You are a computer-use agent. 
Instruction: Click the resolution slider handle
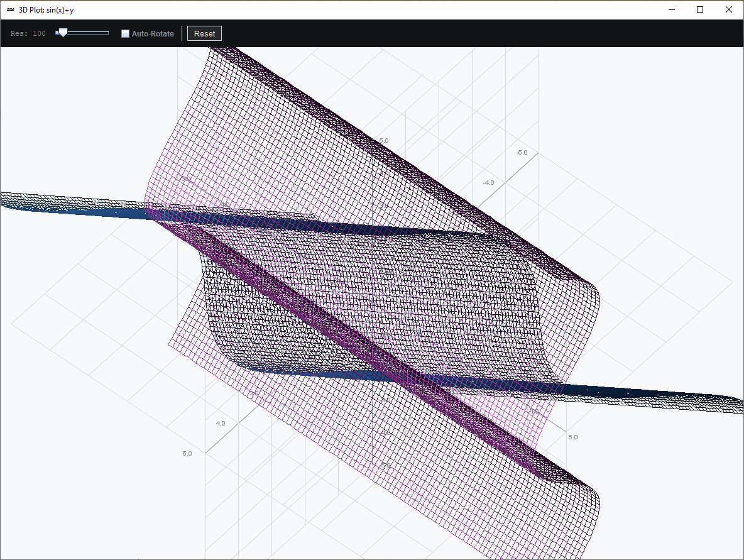coord(62,33)
